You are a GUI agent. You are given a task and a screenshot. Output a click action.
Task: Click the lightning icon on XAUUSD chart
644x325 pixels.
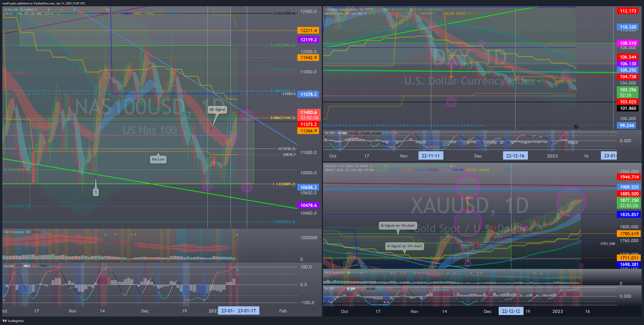[x=581, y=266]
